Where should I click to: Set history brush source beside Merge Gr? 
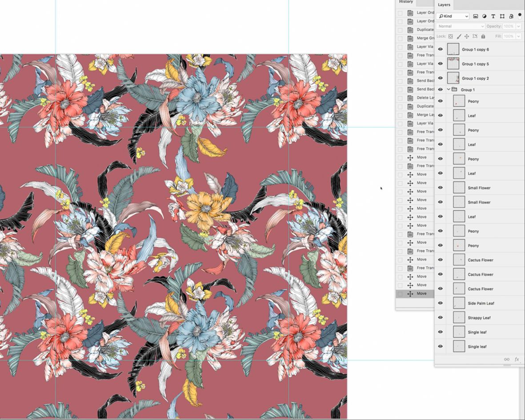[x=400, y=38]
